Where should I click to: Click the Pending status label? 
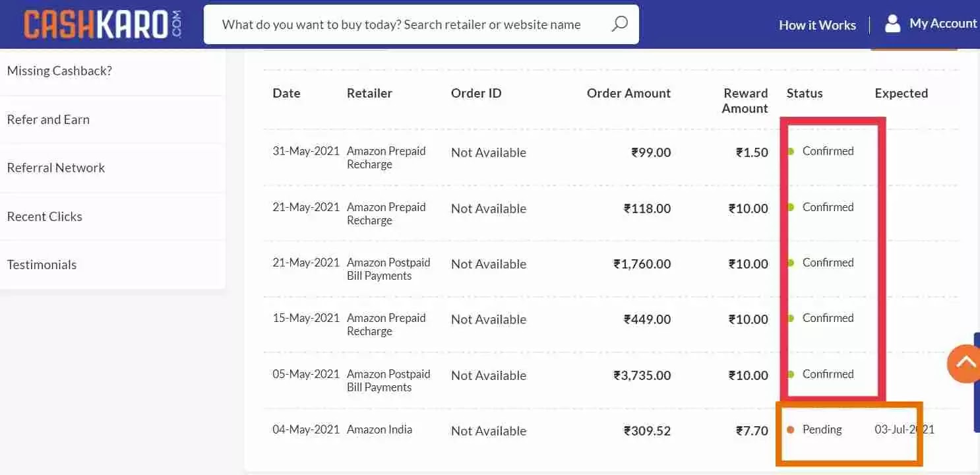point(822,429)
